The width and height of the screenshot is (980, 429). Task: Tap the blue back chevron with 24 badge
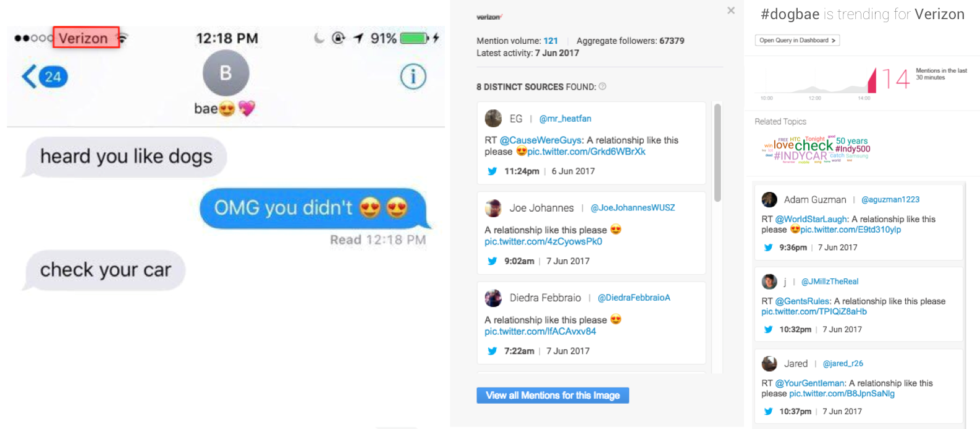click(44, 77)
